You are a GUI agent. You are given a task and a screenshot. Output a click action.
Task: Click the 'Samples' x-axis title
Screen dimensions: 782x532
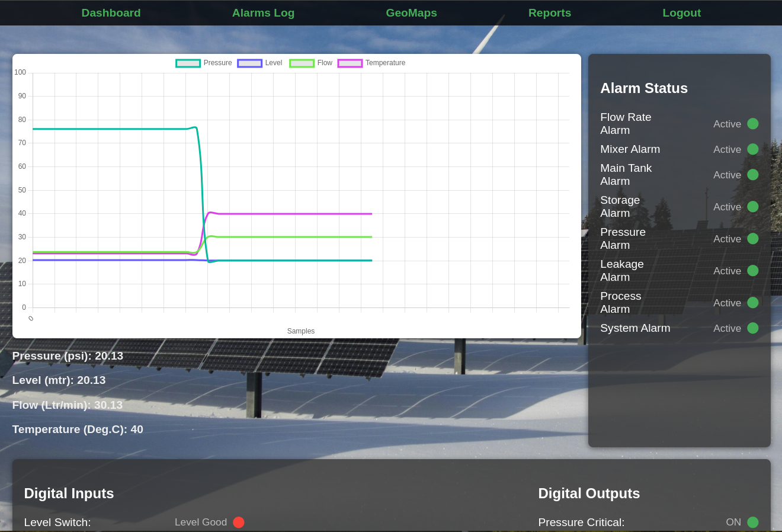pyautogui.click(x=301, y=331)
